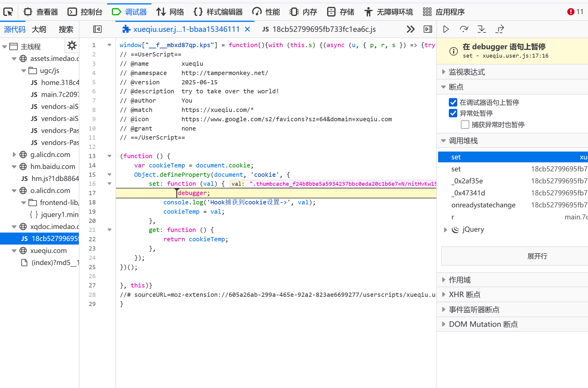The height and width of the screenshot is (388, 588).
Task: Toggle pause on exceptions checkbox
Action: coord(453,113)
